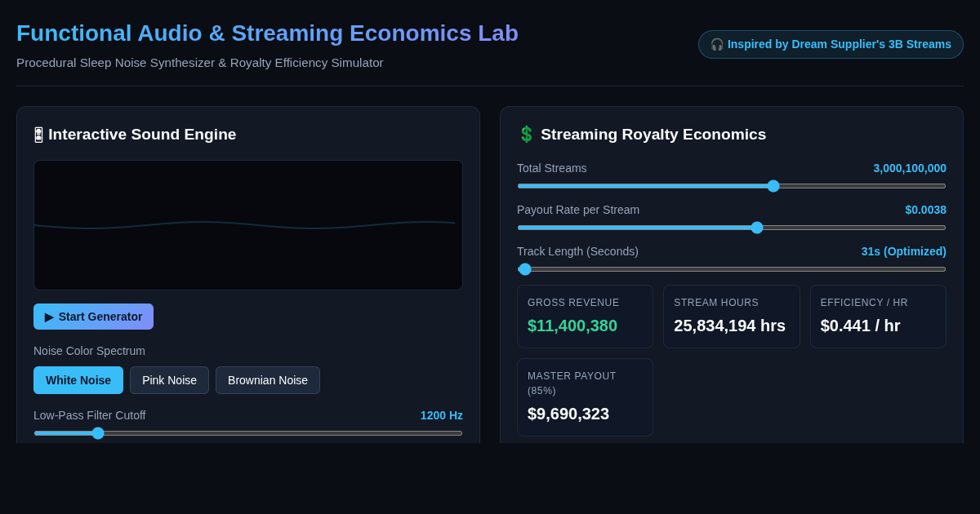Click the Gross Revenue card
The height and width of the screenshot is (514, 980).
point(585,317)
